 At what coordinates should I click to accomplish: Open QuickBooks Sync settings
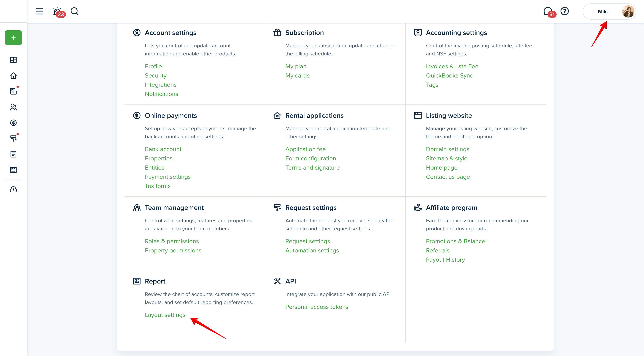449,76
